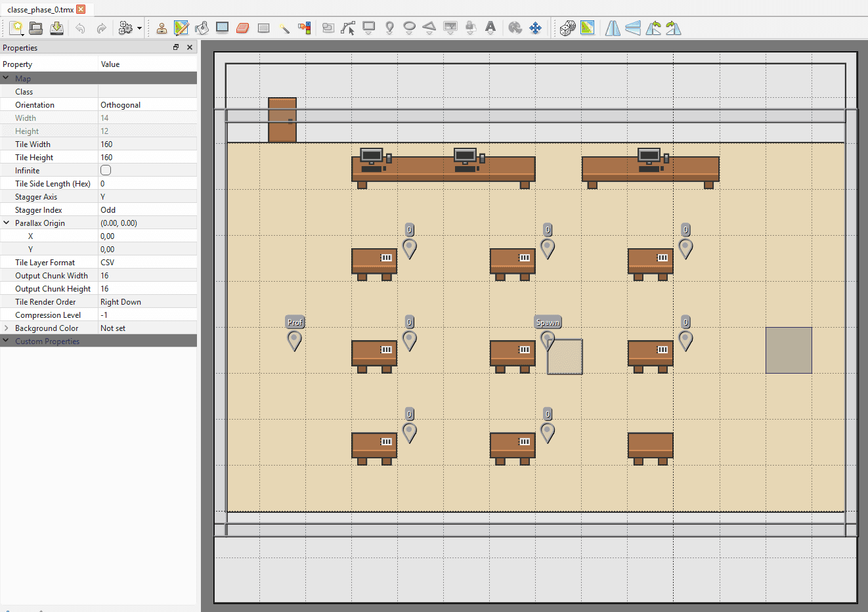Click the Flip Horizontal icon

pos(613,28)
